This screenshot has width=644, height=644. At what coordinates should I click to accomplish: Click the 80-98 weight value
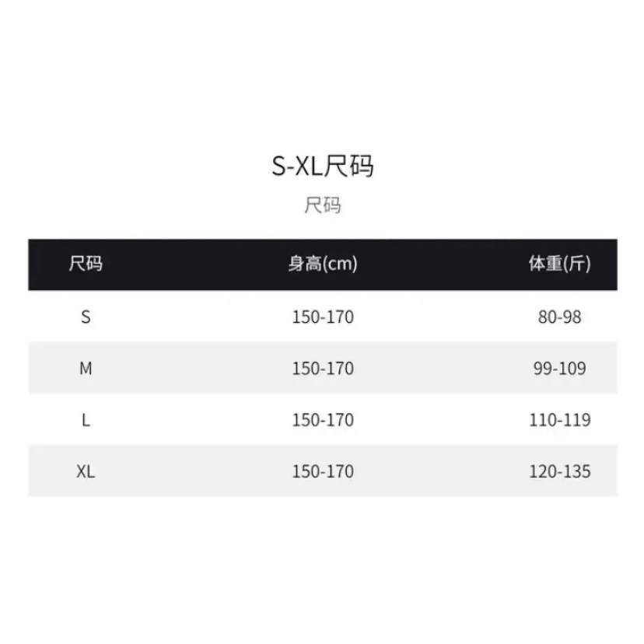tap(559, 317)
